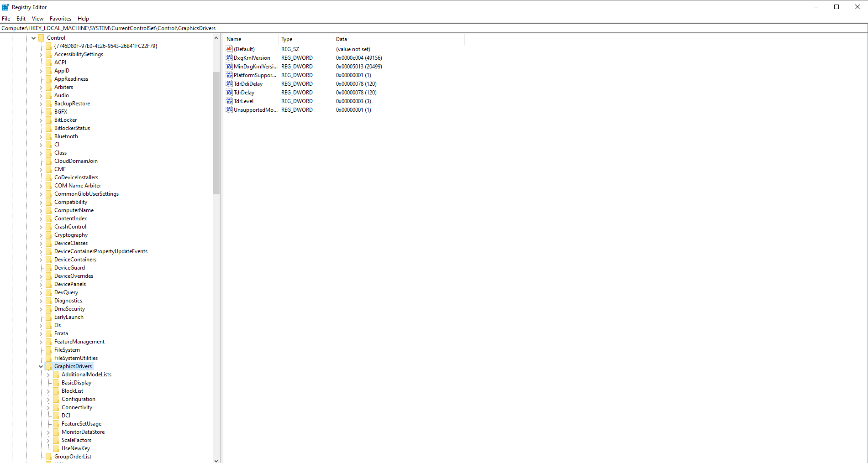Click the MonitorDataStore folder icon
The width and height of the screenshot is (868, 463).
click(x=56, y=432)
